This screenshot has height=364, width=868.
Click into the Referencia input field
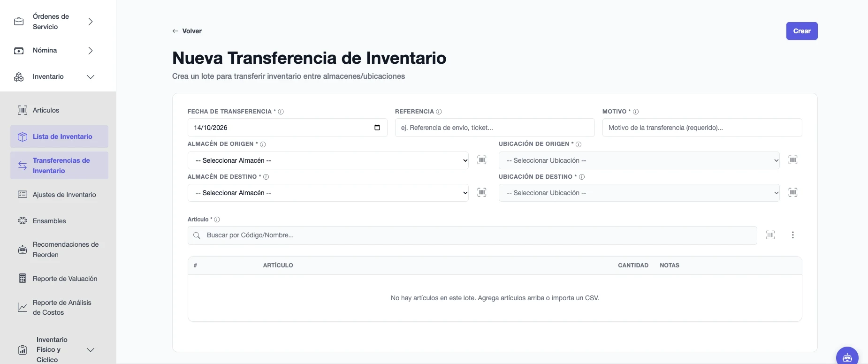pyautogui.click(x=495, y=128)
